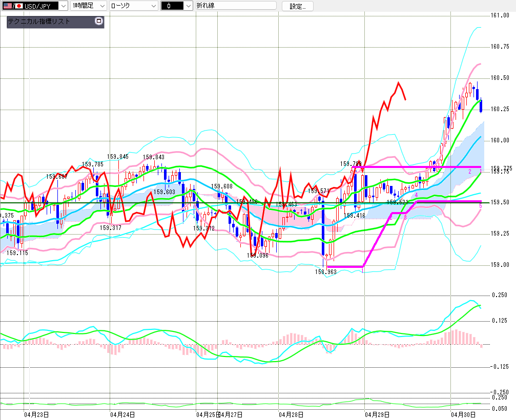Click the Japan flag icon
The image size is (516, 420).
tap(19, 6)
